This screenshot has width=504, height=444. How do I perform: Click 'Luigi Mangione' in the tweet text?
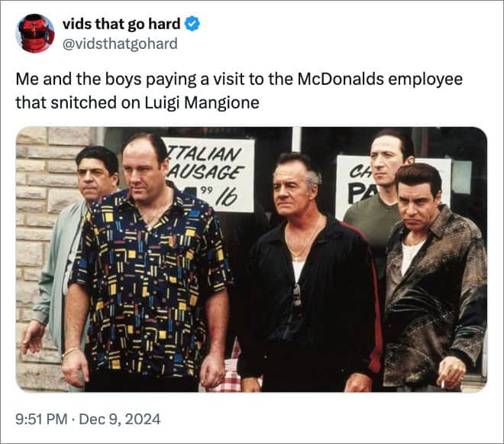coord(202,103)
